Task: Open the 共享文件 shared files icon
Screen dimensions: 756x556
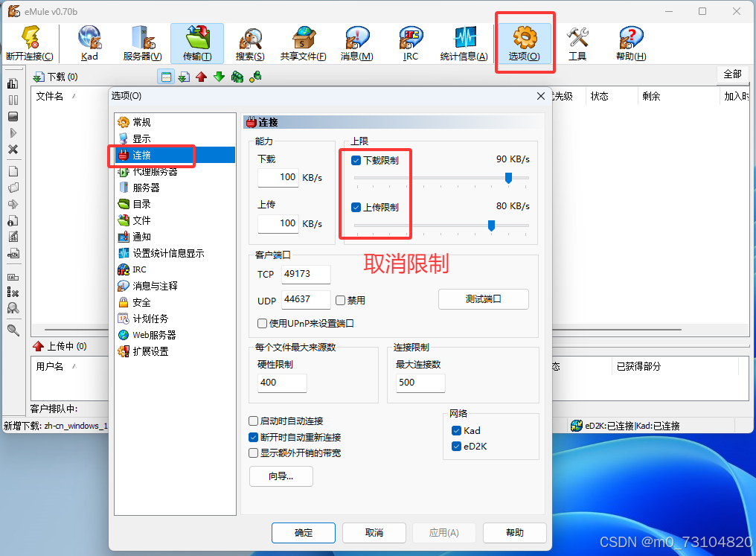Action: click(304, 43)
